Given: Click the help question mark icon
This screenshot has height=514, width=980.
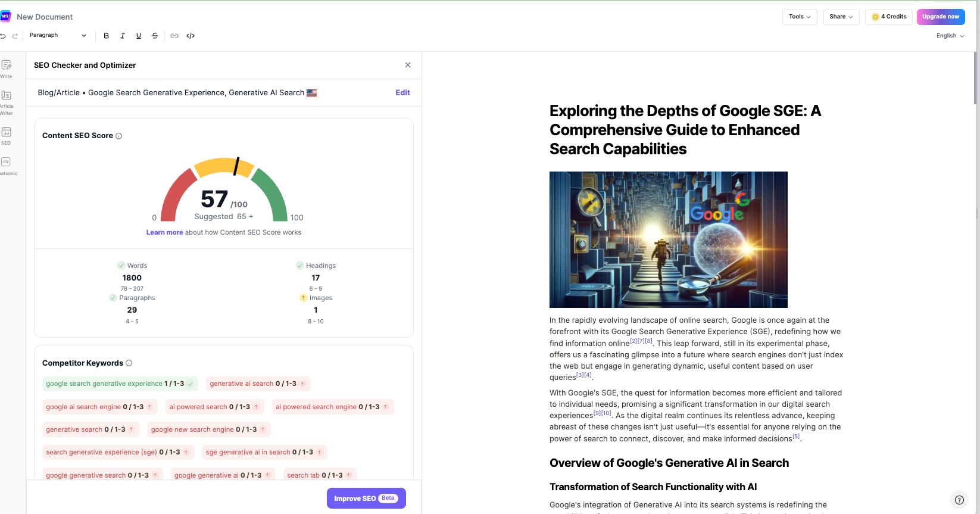Looking at the screenshot, I should click(x=959, y=500).
